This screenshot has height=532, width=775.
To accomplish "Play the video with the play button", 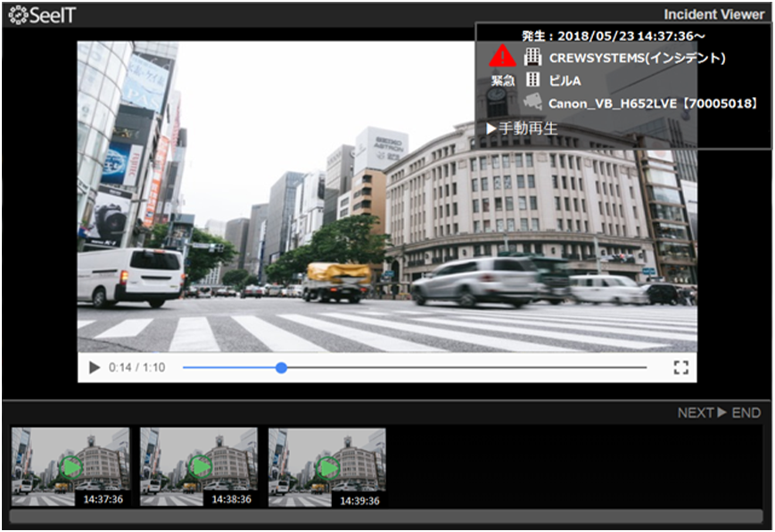I will tap(94, 367).
